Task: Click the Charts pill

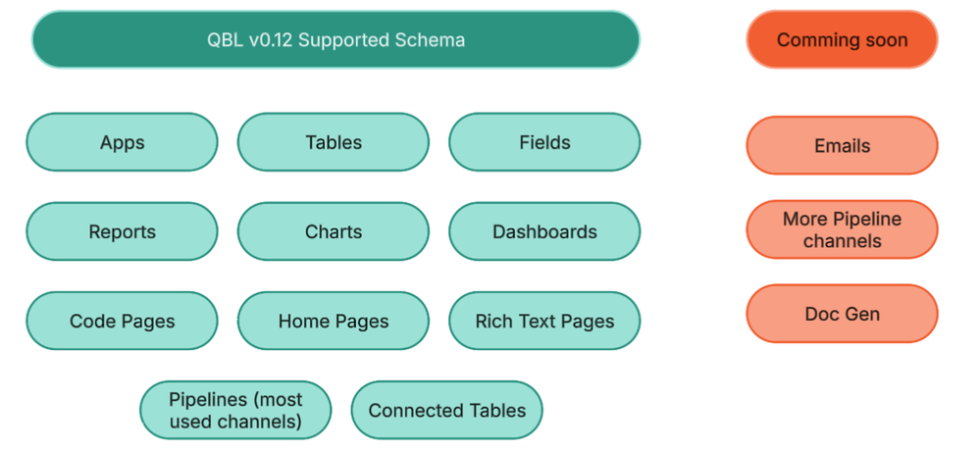Action: coord(334,232)
